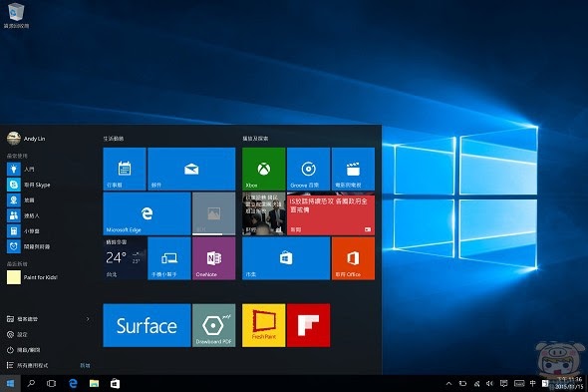Open the Calendar tile
Viewport: 588px width, 392px height.
[125, 169]
